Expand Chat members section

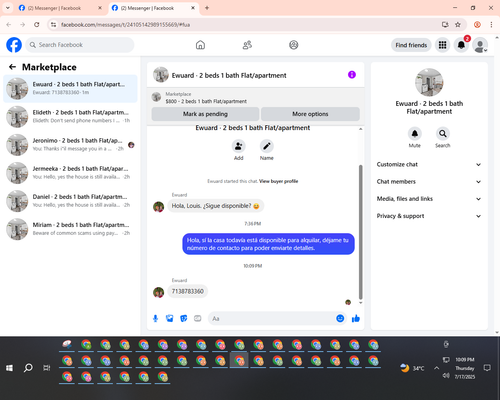(429, 182)
